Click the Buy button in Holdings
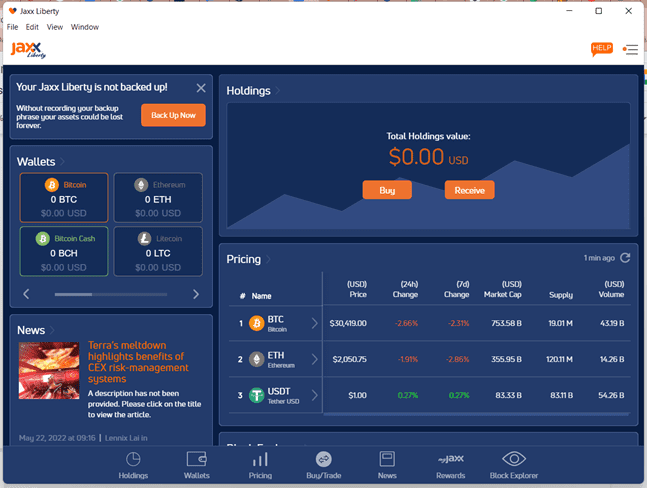Image resolution: width=647 pixels, height=488 pixels. 387,190
